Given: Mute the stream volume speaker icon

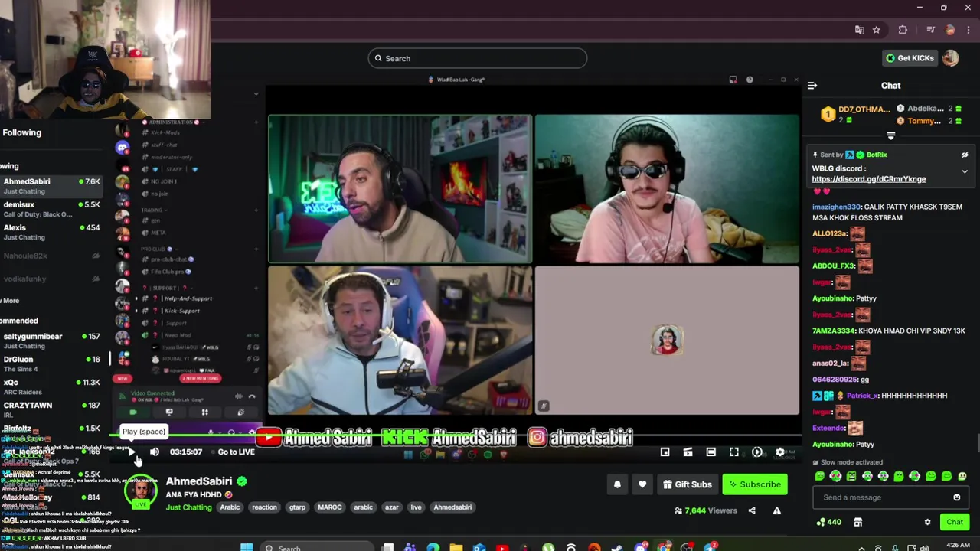Looking at the screenshot, I should [x=154, y=452].
